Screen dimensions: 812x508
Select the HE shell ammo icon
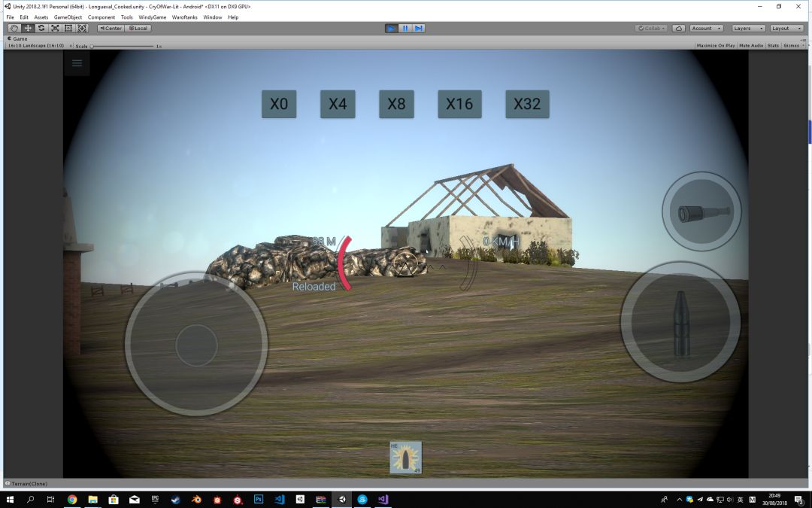coord(406,458)
